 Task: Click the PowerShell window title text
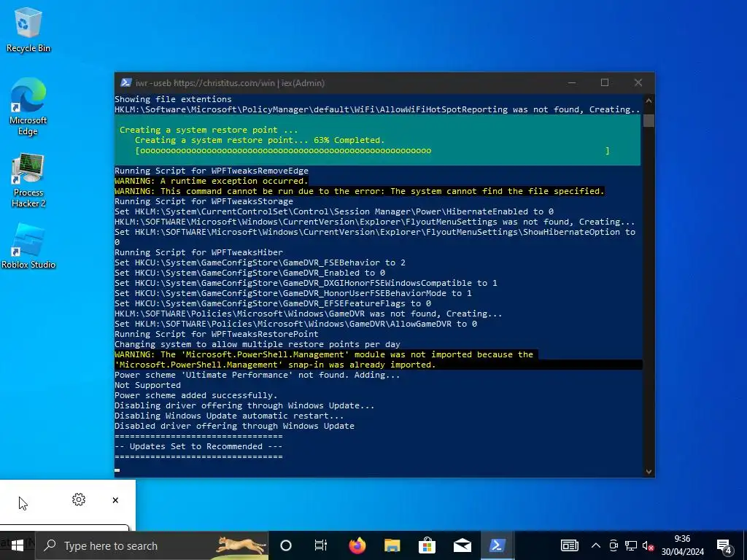click(230, 83)
